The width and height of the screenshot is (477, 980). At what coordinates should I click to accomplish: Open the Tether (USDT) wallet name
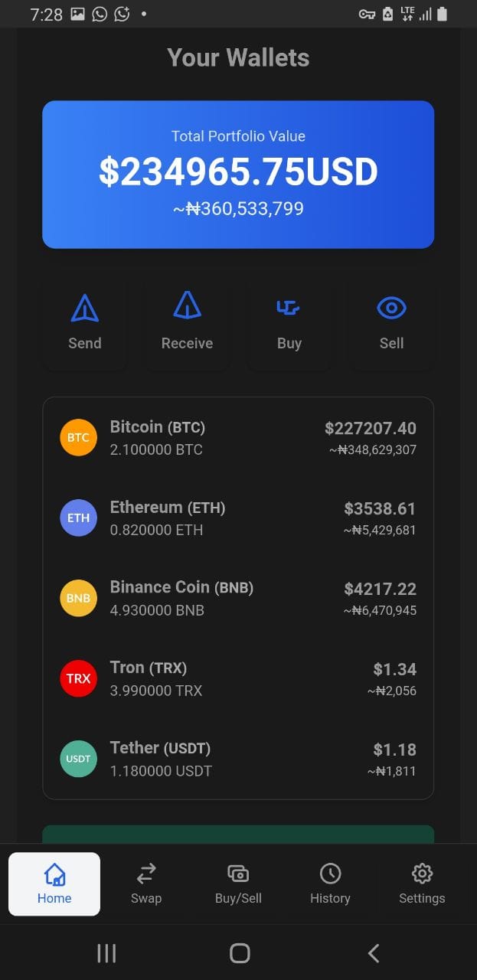point(160,747)
